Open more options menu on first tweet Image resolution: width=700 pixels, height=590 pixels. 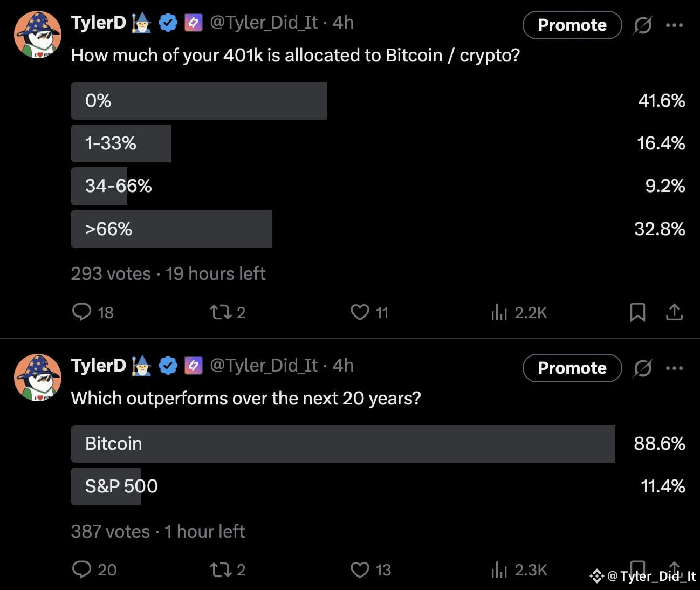[674, 25]
